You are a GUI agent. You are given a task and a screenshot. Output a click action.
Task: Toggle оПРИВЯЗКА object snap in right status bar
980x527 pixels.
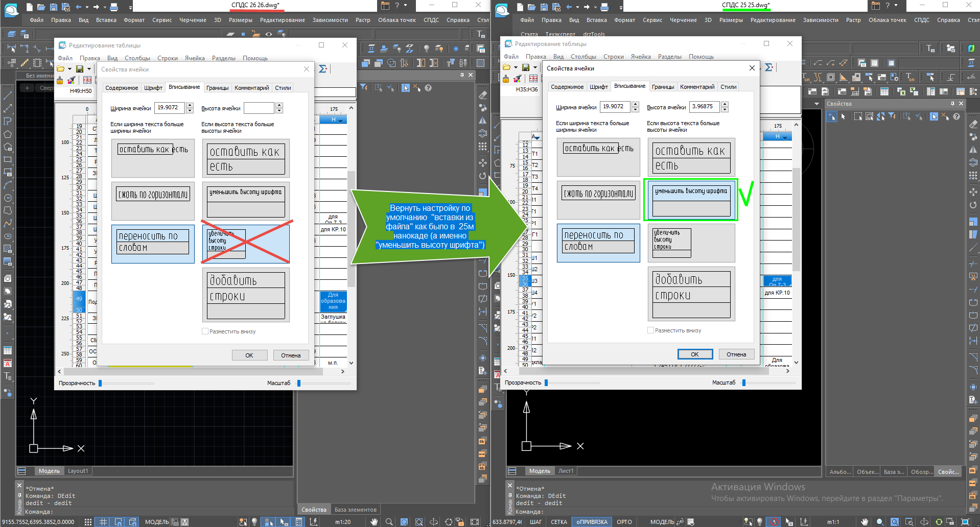click(592, 522)
